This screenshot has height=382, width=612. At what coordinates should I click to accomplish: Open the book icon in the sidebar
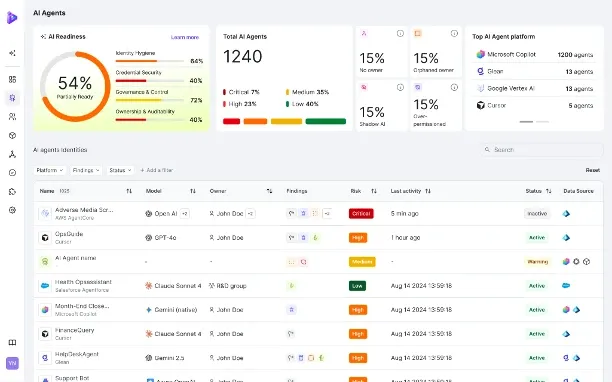[12, 343]
